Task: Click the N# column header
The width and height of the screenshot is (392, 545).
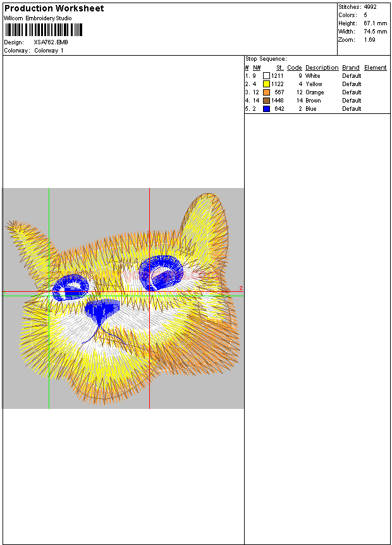Action: (x=257, y=68)
